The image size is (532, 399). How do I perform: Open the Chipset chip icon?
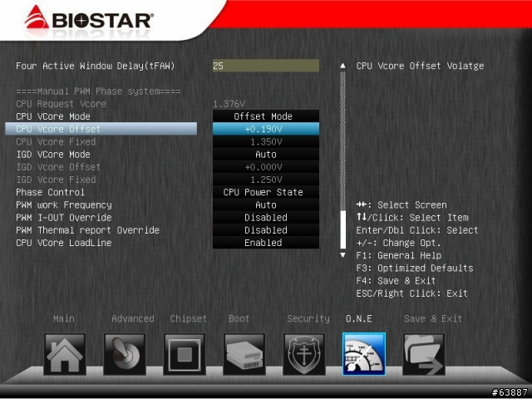click(185, 354)
